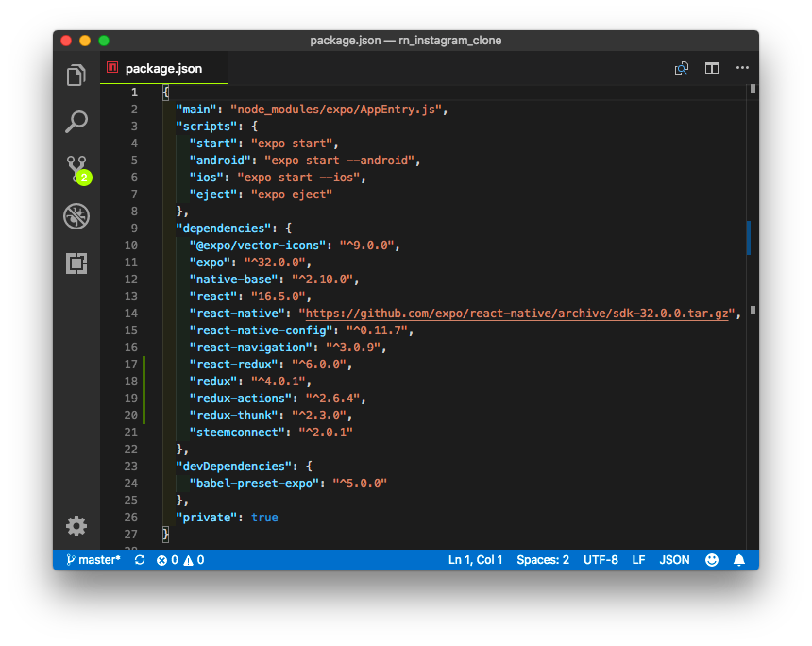Click the package.json file icon in tab
Image resolution: width=812 pixels, height=646 pixels.
(x=112, y=68)
